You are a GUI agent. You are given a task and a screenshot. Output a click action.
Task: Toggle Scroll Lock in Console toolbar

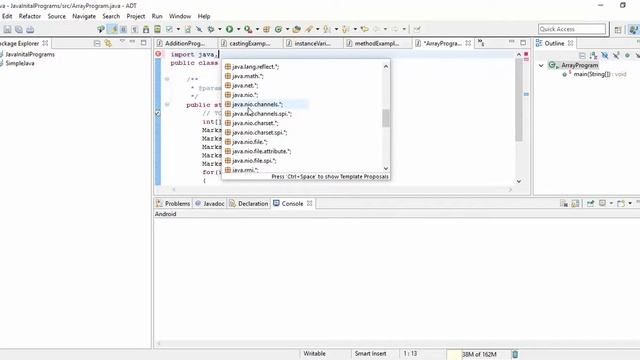click(575, 203)
